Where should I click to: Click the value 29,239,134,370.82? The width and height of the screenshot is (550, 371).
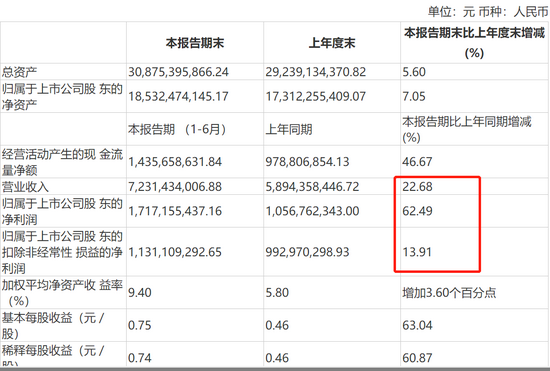pyautogui.click(x=315, y=72)
